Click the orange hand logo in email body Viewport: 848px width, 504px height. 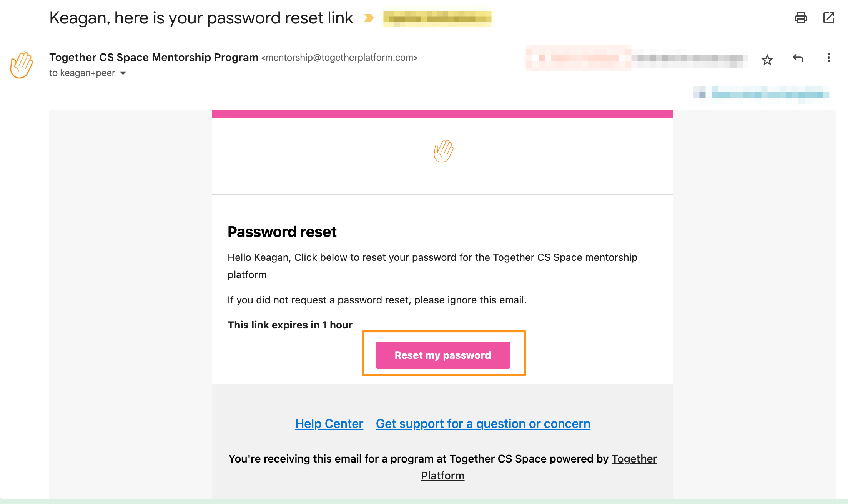pyautogui.click(x=443, y=151)
